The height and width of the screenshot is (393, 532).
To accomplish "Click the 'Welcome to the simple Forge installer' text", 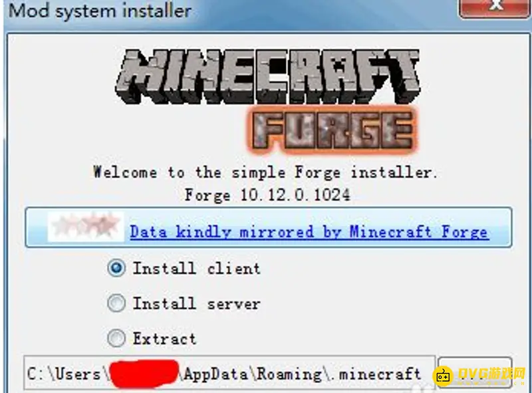I will [x=265, y=172].
